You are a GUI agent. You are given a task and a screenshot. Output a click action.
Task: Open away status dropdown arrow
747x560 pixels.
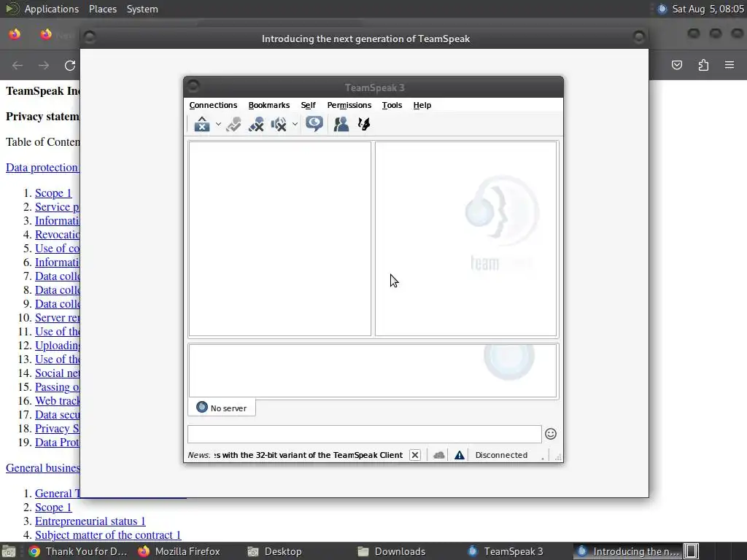[x=218, y=124]
